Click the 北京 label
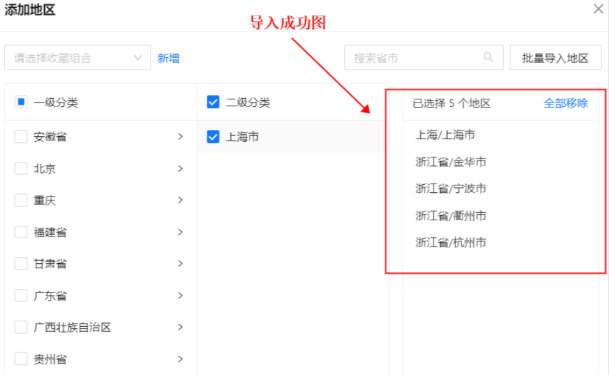 coord(45,168)
